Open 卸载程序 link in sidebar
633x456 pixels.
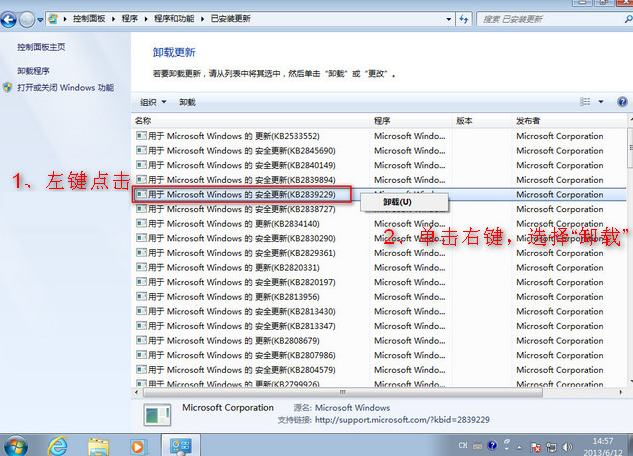pyautogui.click(x=33, y=71)
